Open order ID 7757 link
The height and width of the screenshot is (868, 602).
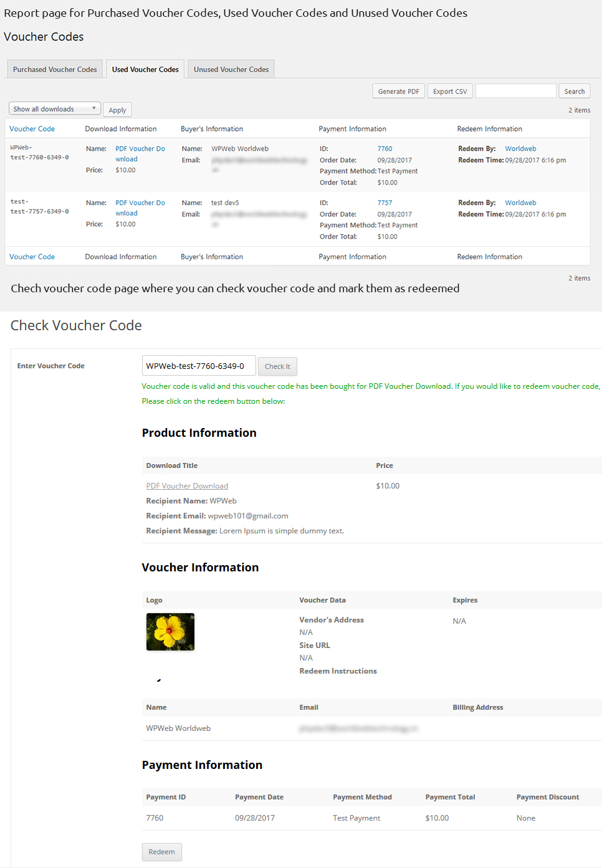385,203
